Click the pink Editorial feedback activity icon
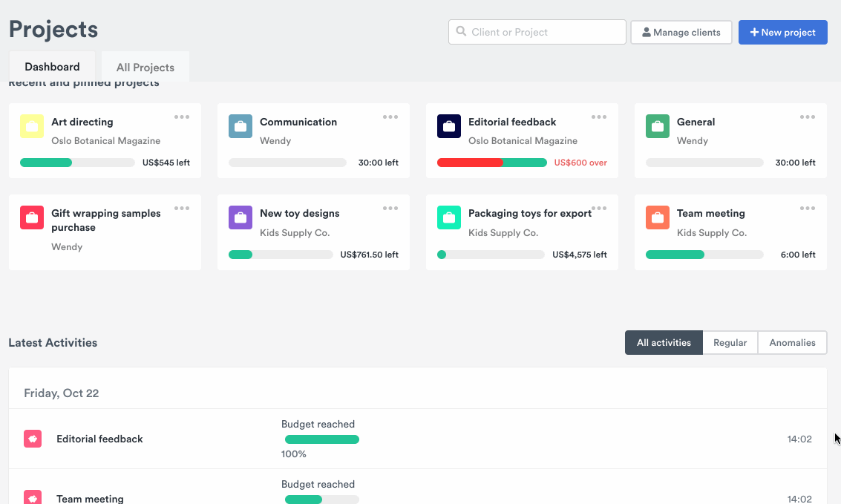841x504 pixels. 32,439
